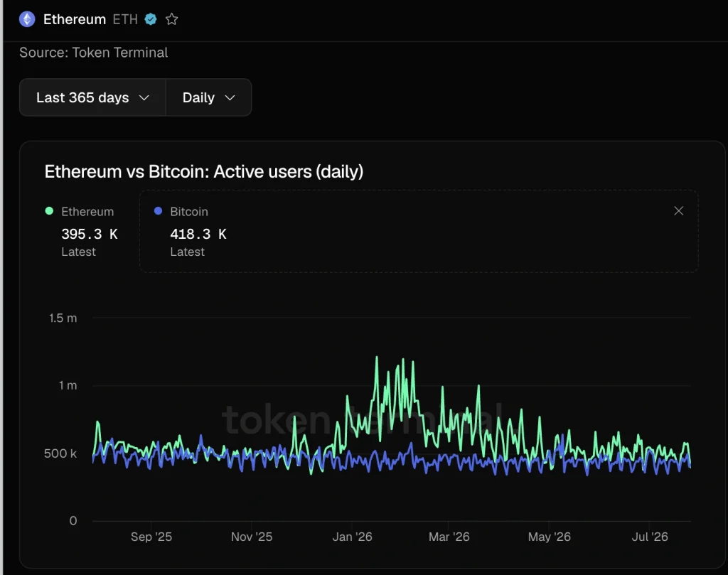Click the Source: Token Terminal text
The image size is (728, 575).
tap(93, 53)
